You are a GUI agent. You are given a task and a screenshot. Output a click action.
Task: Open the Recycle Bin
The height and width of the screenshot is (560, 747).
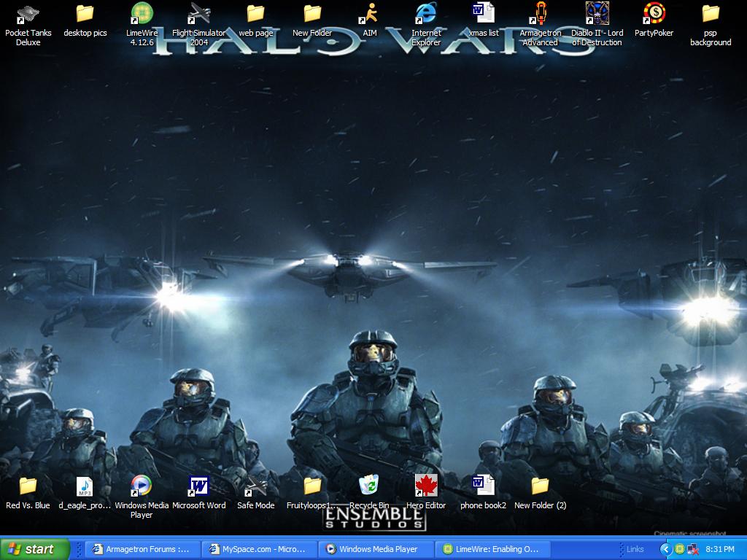tap(369, 486)
